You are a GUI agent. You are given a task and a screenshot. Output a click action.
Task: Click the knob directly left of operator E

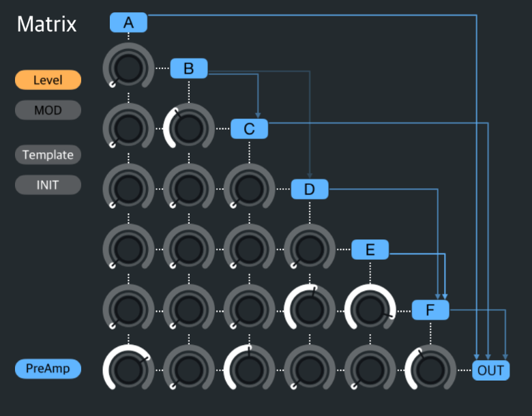click(310, 250)
